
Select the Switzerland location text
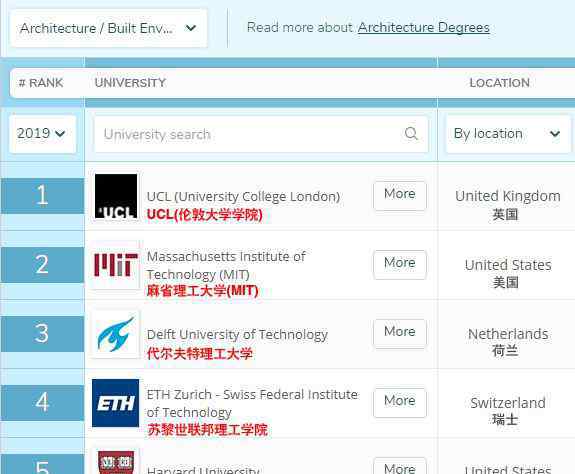pyautogui.click(x=508, y=403)
